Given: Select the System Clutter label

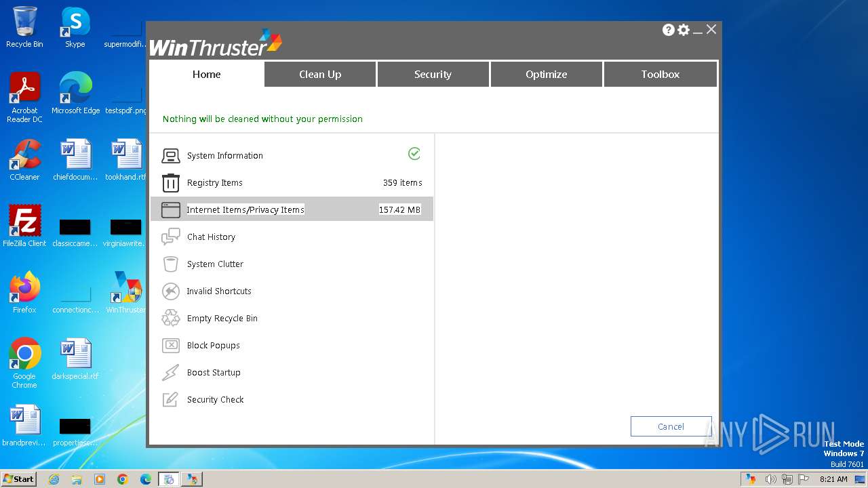Looking at the screenshot, I should pos(215,264).
